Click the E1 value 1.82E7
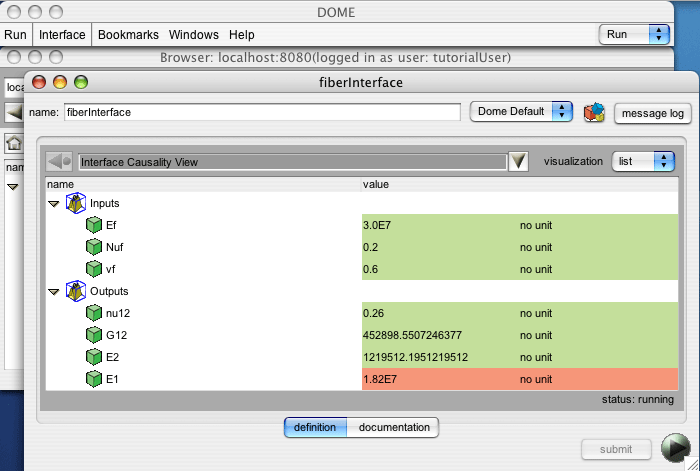700x471 pixels. click(x=379, y=379)
